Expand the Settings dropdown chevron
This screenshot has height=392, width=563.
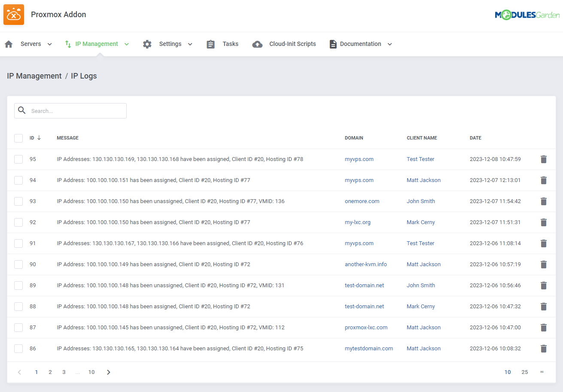click(190, 44)
